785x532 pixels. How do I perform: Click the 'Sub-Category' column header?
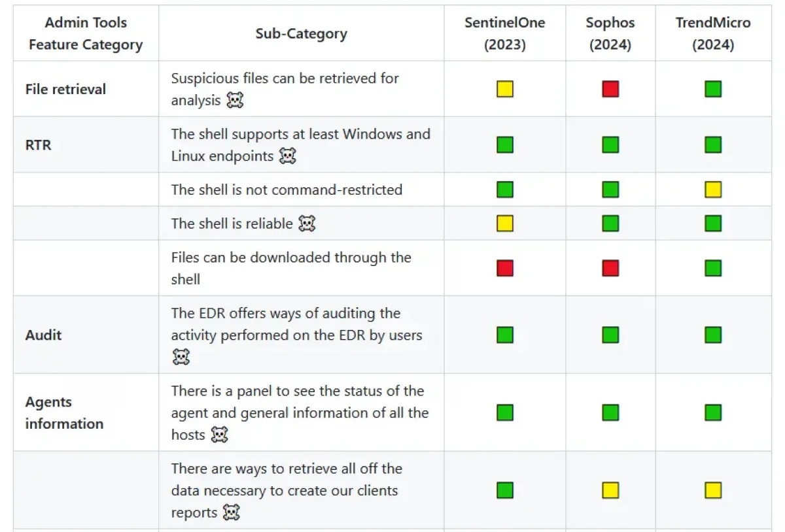pos(301,33)
